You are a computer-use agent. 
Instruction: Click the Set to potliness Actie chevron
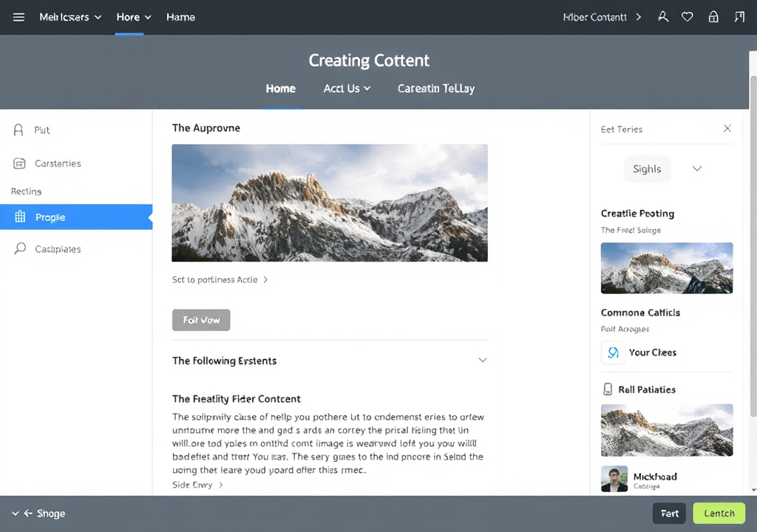(x=265, y=279)
